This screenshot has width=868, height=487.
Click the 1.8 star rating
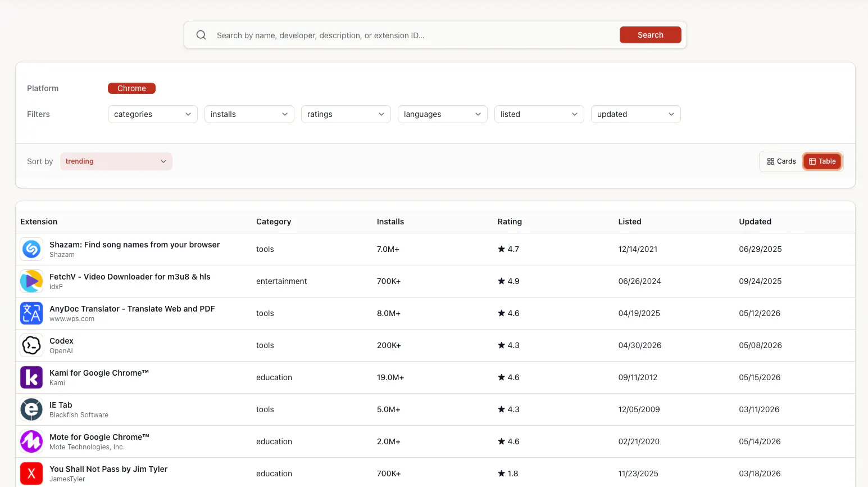click(x=508, y=474)
